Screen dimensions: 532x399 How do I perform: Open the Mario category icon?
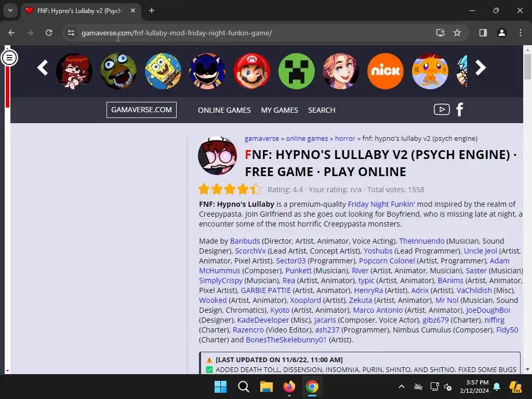pos(252,71)
